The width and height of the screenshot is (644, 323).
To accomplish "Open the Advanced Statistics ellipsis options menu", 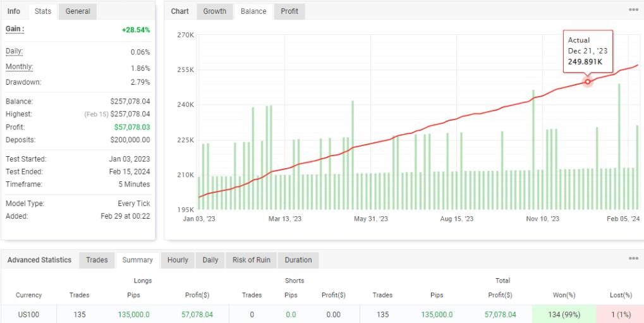I will click(633, 259).
